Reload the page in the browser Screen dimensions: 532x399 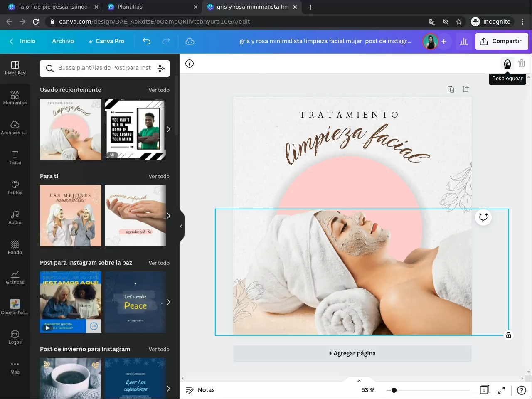pyautogui.click(x=36, y=22)
